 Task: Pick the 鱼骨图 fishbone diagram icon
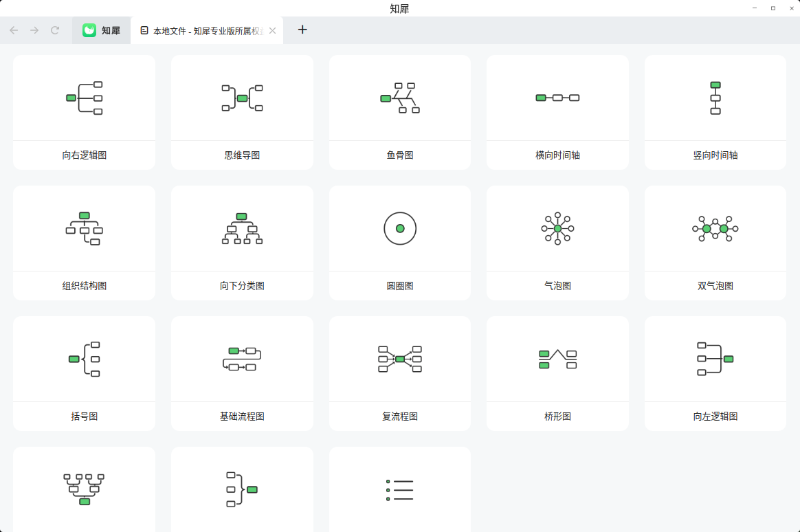(400, 98)
